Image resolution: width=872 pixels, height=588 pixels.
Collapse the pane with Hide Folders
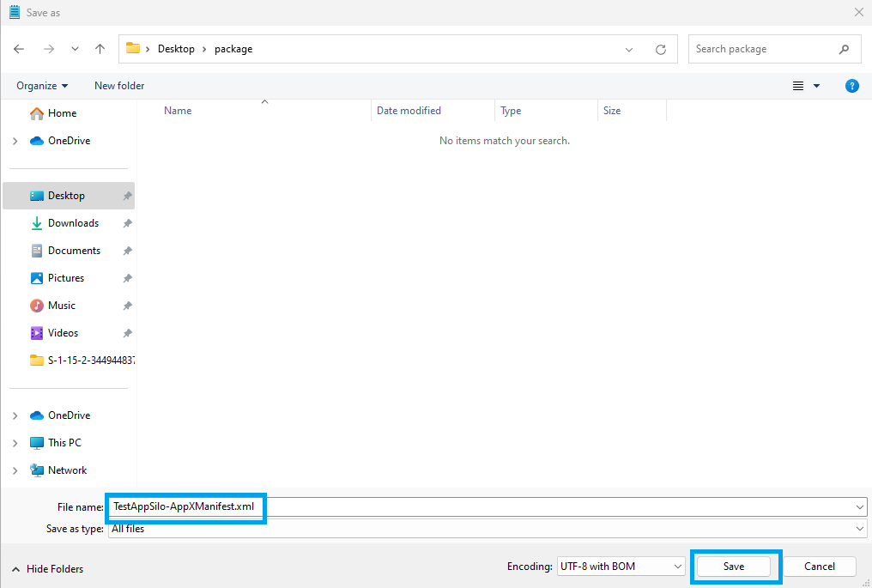48,569
